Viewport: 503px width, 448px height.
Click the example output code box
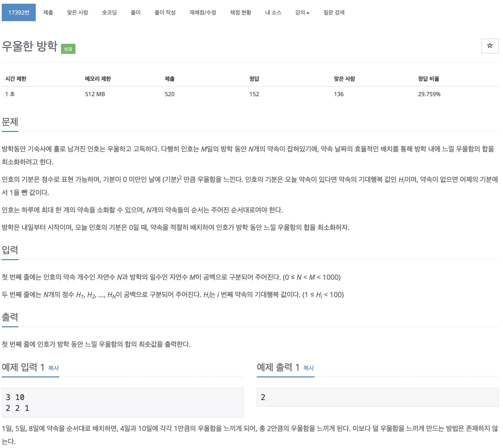[x=377, y=397]
